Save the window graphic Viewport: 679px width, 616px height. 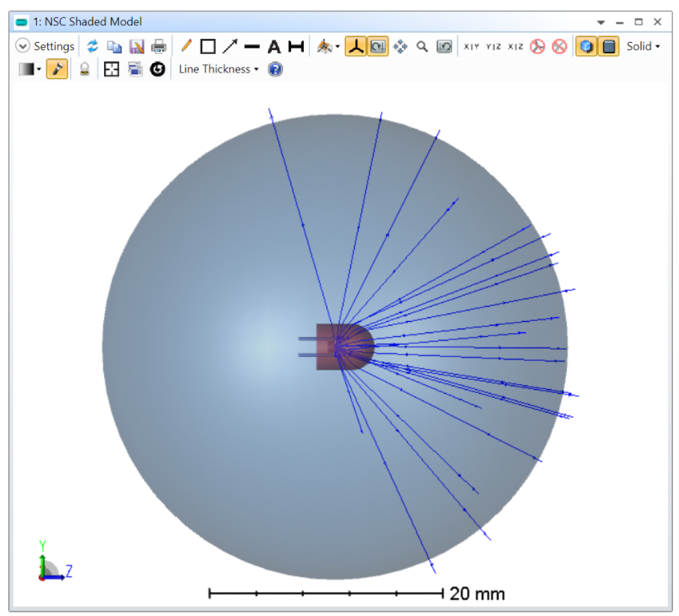click(137, 46)
